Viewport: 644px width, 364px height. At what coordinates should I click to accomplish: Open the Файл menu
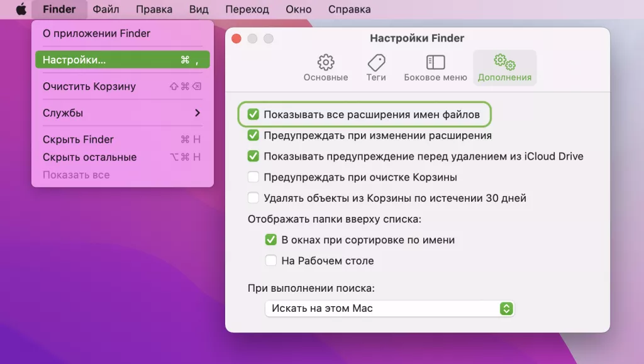point(106,9)
